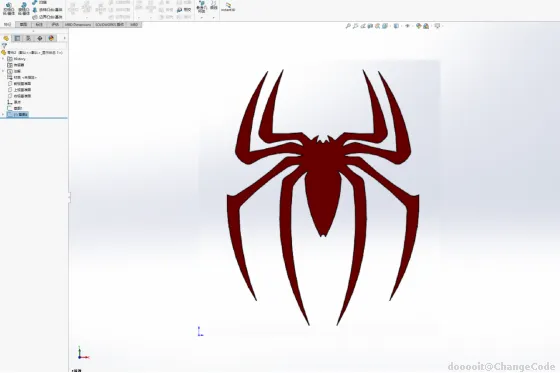Open the Apply Scene icon

click(x=426, y=26)
